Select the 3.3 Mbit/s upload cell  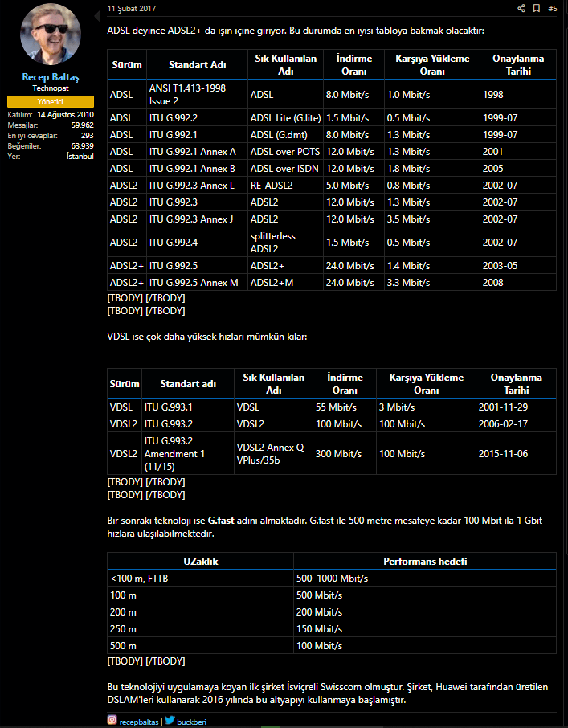point(432,282)
